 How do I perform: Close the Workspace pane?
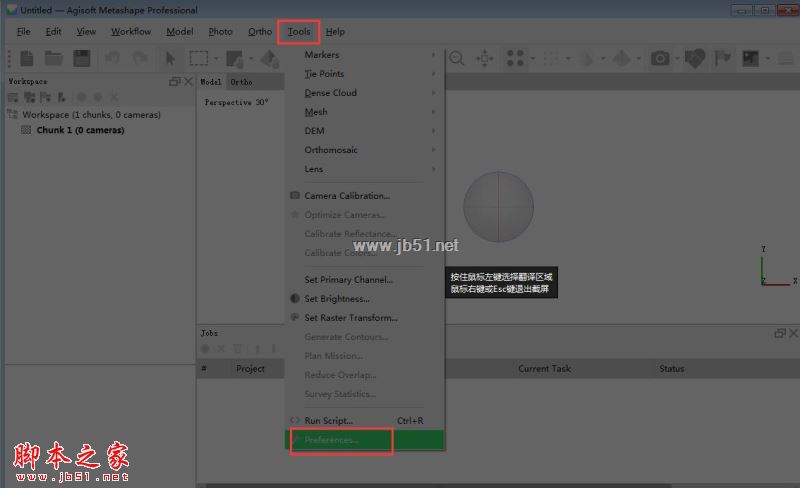(x=188, y=82)
